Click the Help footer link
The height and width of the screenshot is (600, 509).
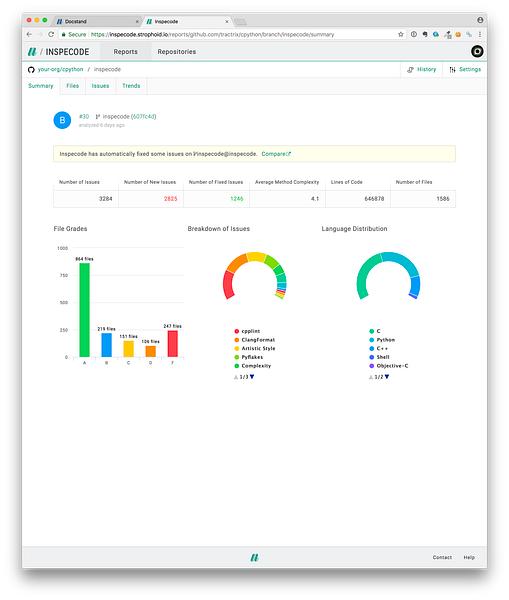click(x=469, y=558)
